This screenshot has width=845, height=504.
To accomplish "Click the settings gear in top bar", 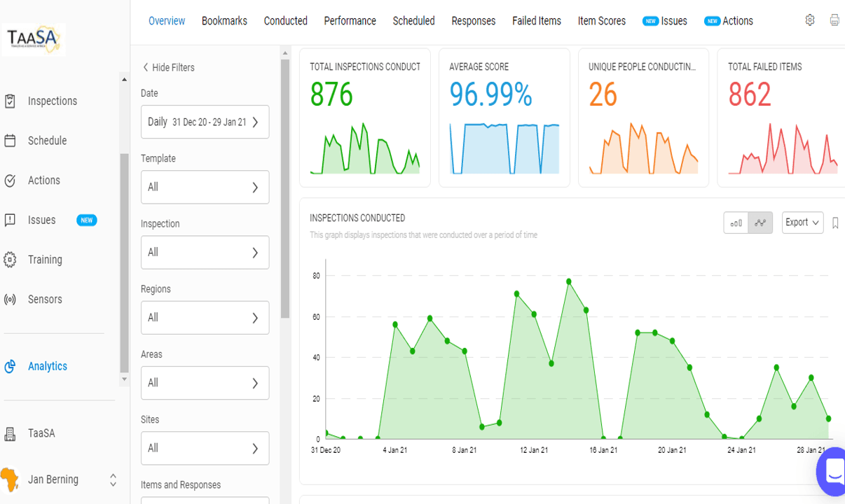I will tap(810, 20).
